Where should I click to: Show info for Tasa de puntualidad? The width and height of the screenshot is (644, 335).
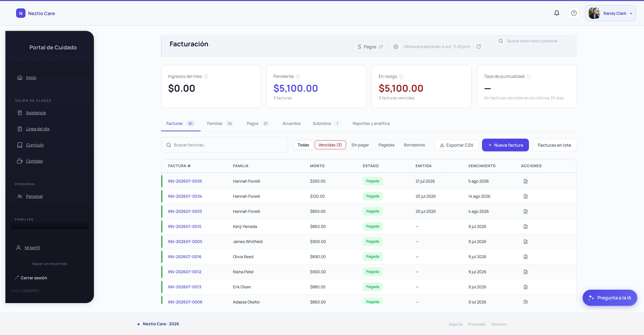[528, 77]
